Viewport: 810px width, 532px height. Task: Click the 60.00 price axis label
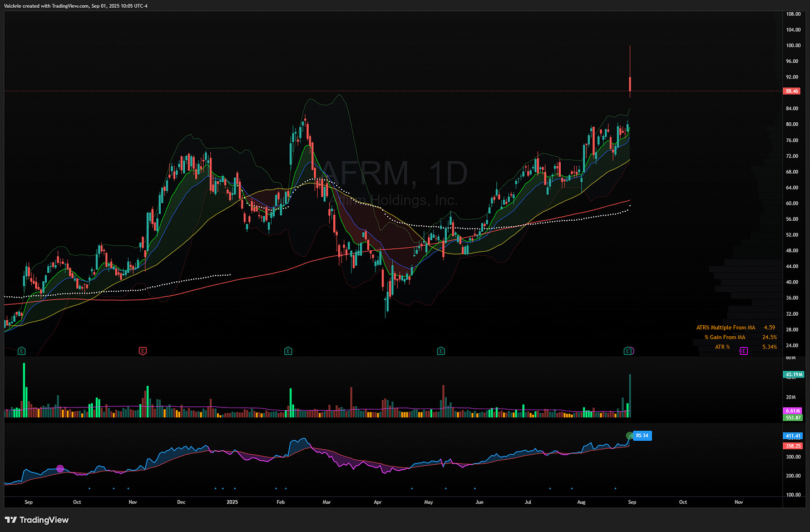pyautogui.click(x=793, y=203)
